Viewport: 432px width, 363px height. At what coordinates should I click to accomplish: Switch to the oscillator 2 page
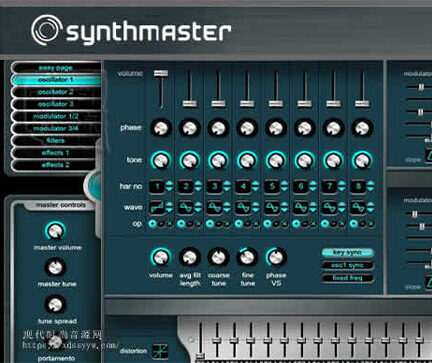coord(56,92)
